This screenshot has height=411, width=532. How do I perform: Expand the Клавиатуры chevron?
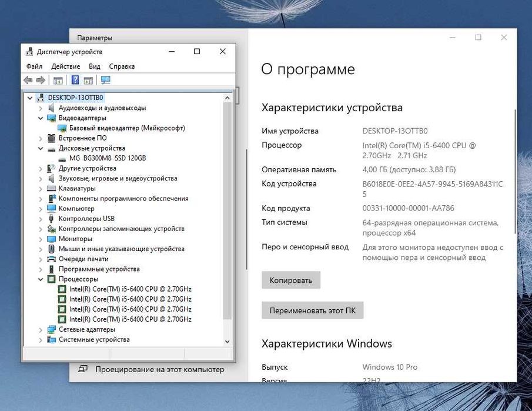tap(41, 189)
